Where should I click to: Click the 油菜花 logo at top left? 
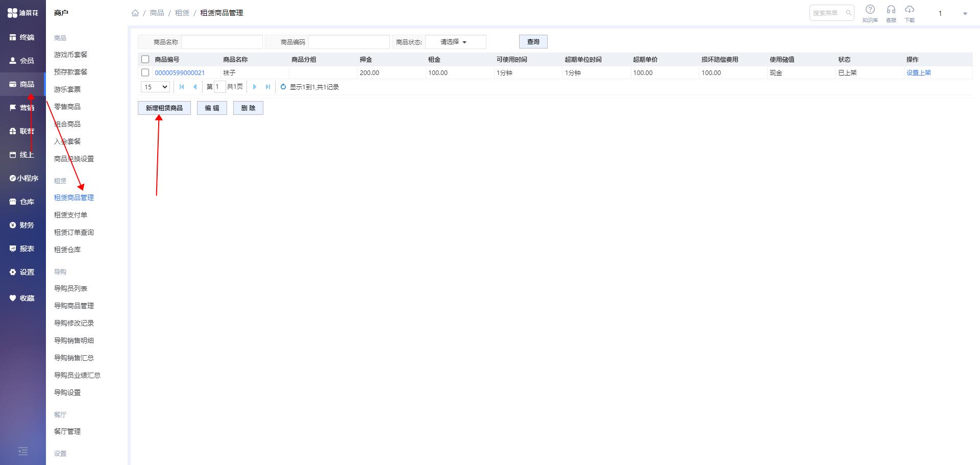(x=23, y=13)
